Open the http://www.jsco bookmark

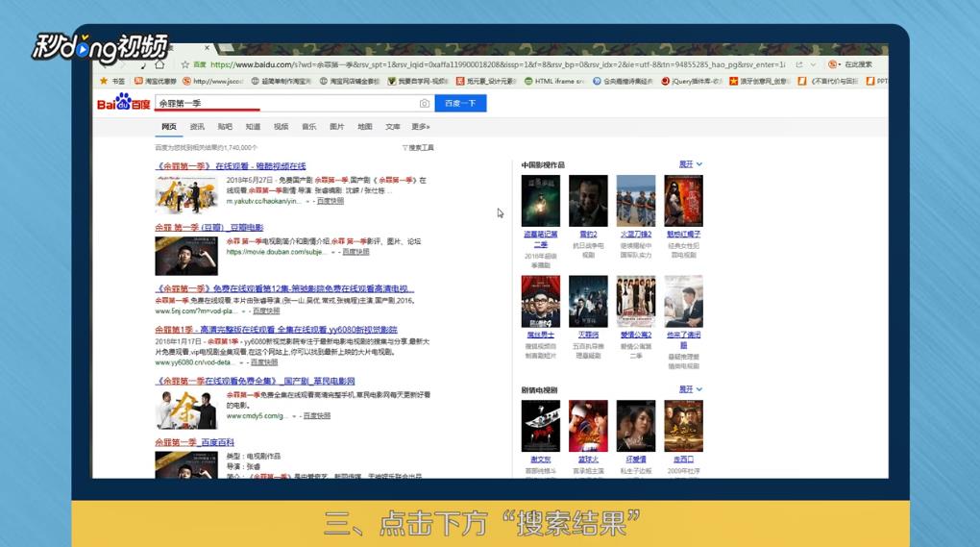(x=212, y=82)
